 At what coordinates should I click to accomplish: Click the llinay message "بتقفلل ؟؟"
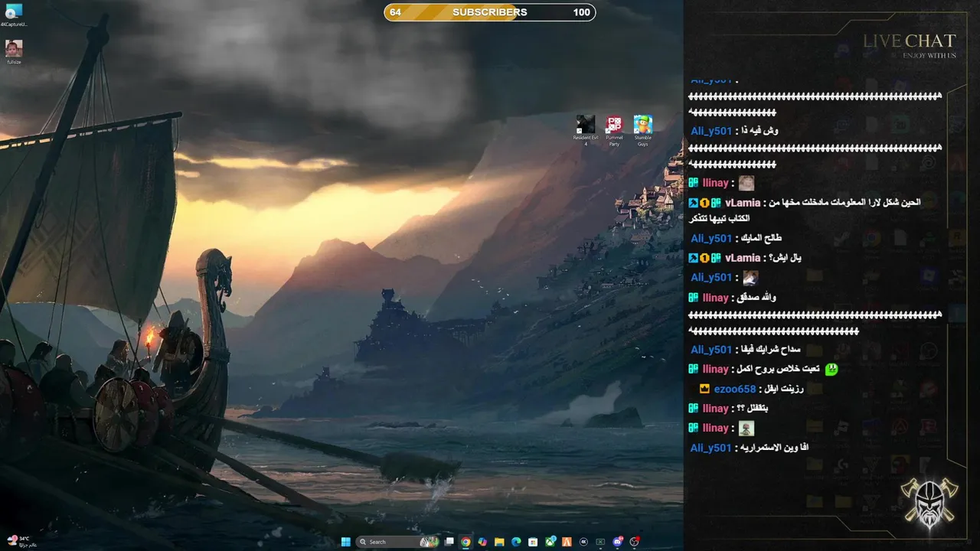tap(753, 409)
